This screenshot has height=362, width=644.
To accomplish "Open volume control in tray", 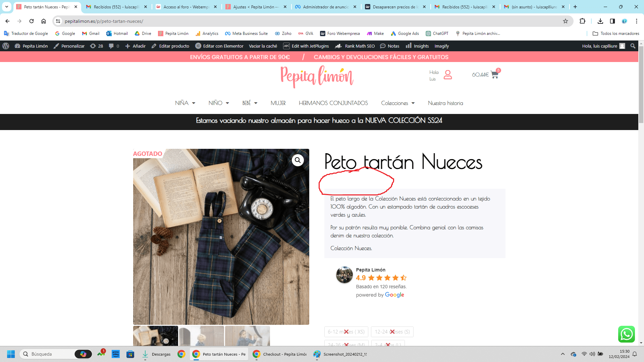I will [592, 354].
